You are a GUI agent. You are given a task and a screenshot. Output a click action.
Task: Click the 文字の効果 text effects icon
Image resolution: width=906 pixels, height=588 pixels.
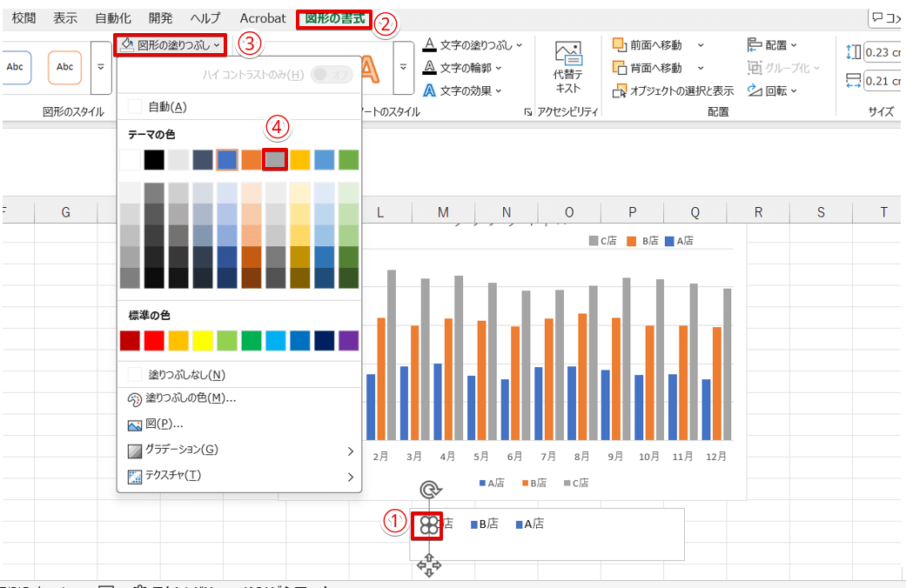(429, 90)
